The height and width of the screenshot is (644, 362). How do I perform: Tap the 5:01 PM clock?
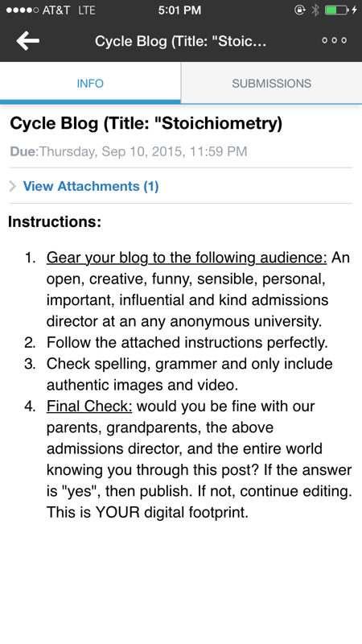point(179,10)
